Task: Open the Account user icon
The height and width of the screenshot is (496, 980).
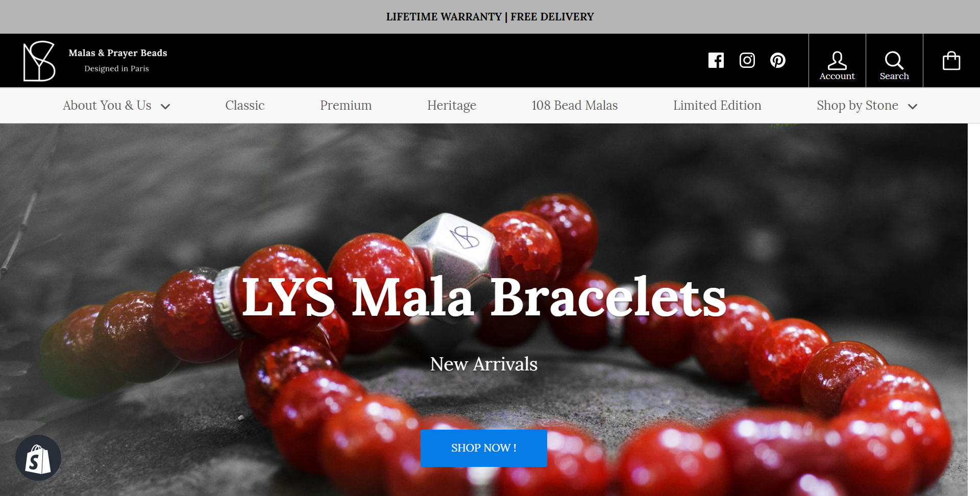Action: [x=837, y=60]
